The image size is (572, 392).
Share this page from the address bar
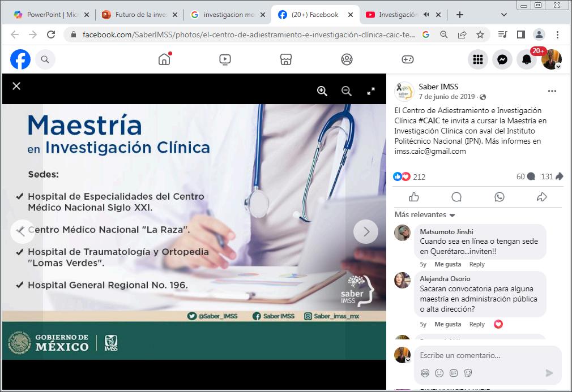462,35
